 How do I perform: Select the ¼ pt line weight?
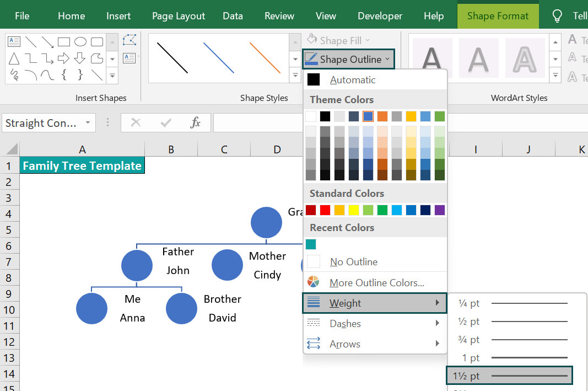[512, 303]
